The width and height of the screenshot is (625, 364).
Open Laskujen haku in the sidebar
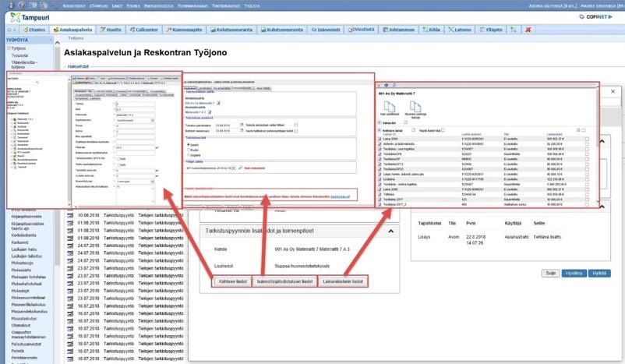24,249
